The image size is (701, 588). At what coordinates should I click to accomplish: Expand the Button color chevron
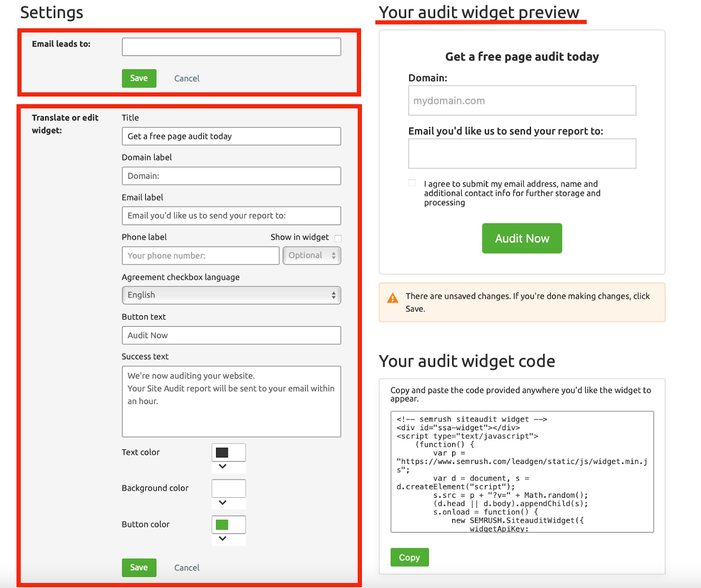click(223, 538)
